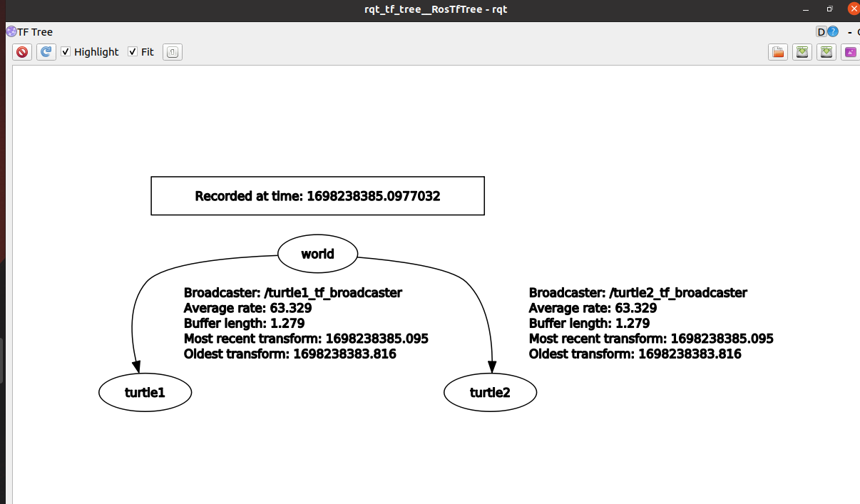Open help with the blue question mark
Screen dimensions: 860x504
(x=833, y=32)
